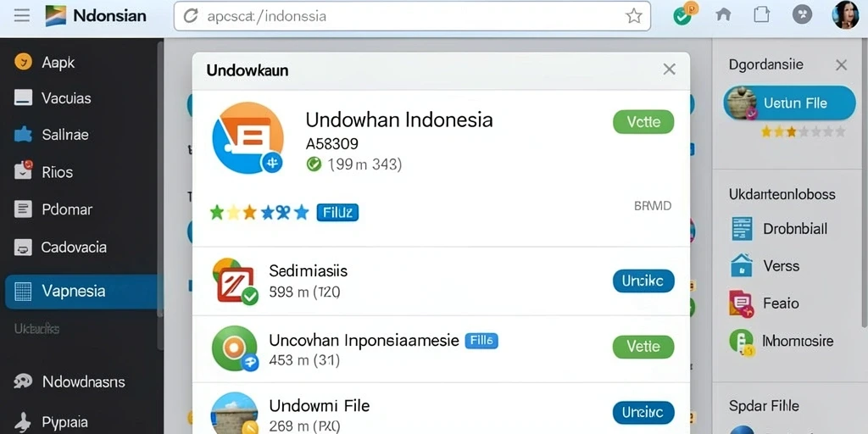Screen dimensions: 868x434
Task: Click the Spdar Fihle heading
Action: (764, 406)
